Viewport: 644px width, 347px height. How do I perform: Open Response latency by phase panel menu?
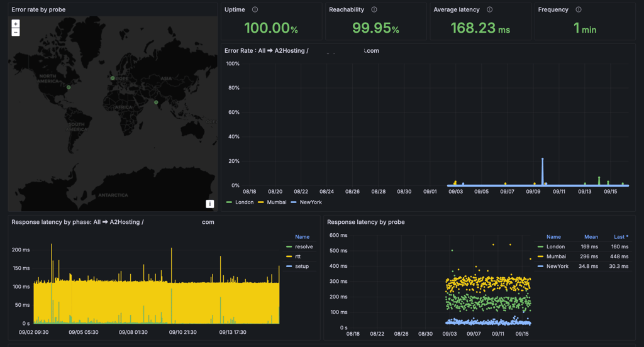coord(113,222)
